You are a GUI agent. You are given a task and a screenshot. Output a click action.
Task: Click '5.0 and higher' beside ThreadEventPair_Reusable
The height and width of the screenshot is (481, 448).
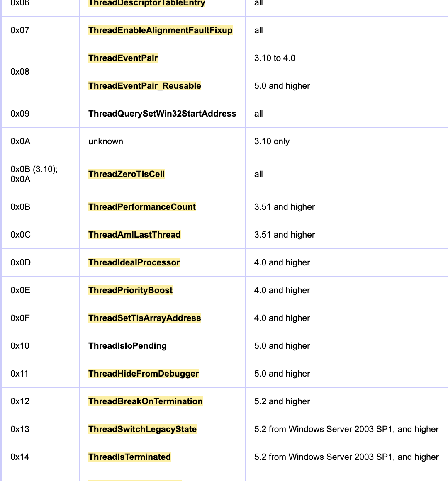point(282,86)
